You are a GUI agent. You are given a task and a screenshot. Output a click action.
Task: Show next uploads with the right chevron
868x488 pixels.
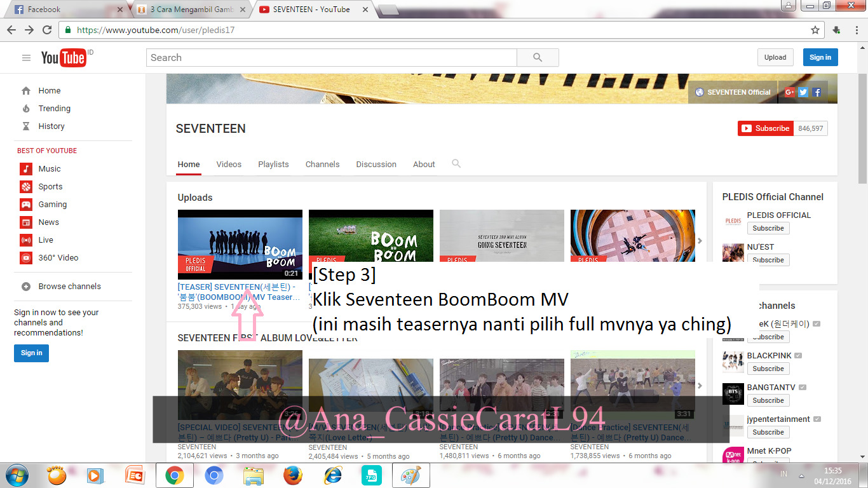[700, 241]
